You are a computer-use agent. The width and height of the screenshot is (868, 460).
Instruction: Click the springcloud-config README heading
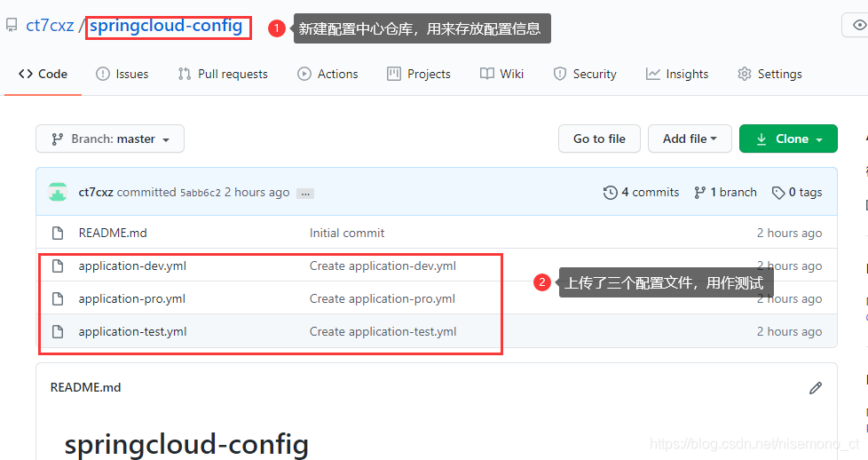[x=186, y=445]
